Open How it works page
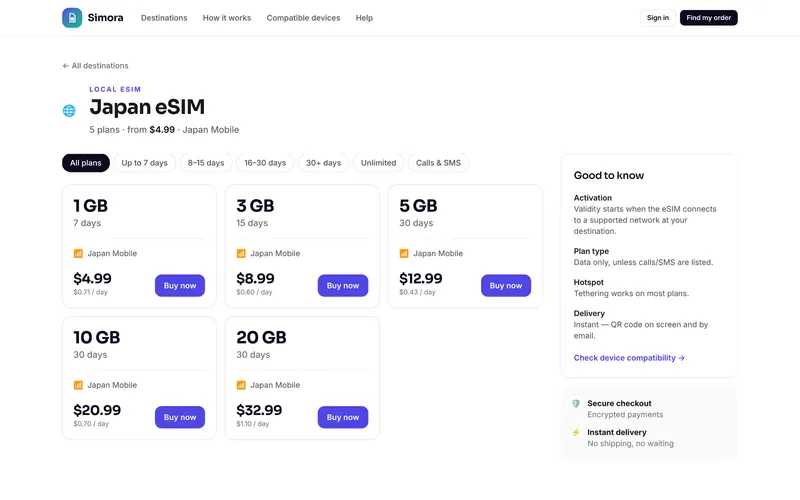Screen dimensions: 800x500 pyautogui.click(x=227, y=18)
